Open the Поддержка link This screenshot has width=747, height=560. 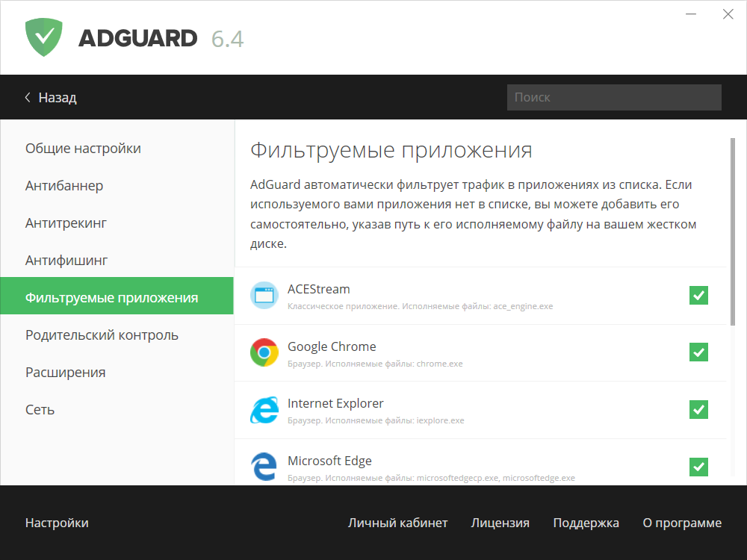pos(586,523)
